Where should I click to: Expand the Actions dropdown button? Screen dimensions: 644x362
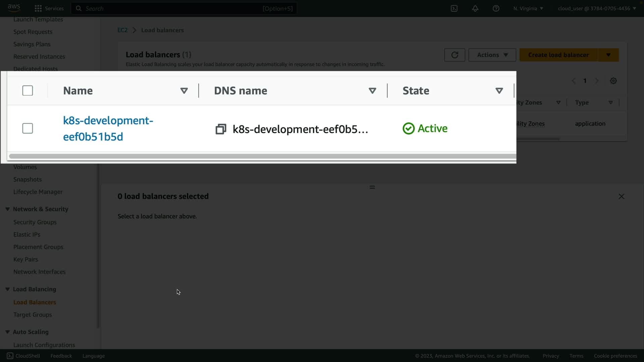[x=492, y=55]
